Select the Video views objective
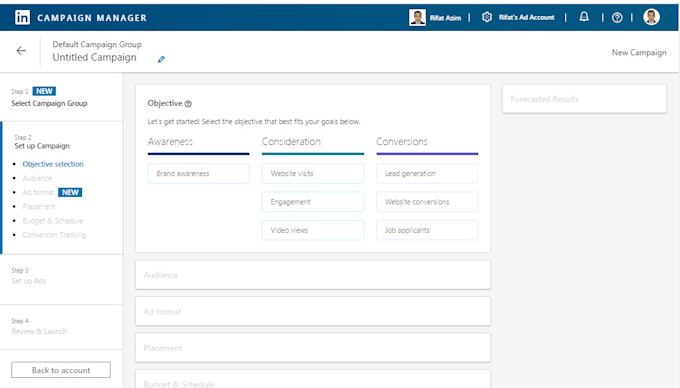 coord(313,230)
